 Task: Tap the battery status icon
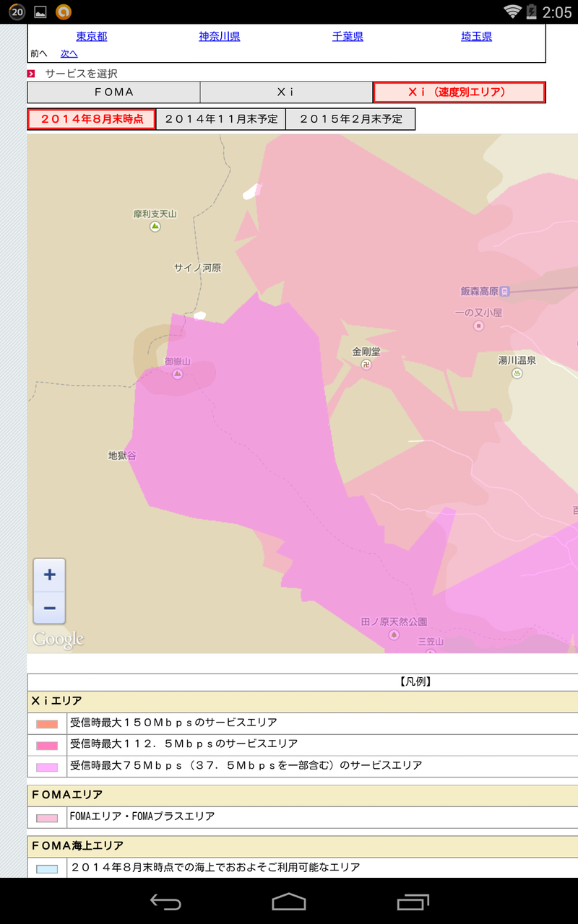(532, 11)
